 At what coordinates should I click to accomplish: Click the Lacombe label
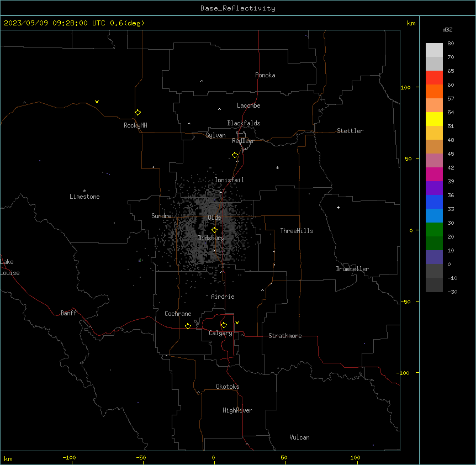coord(248,105)
